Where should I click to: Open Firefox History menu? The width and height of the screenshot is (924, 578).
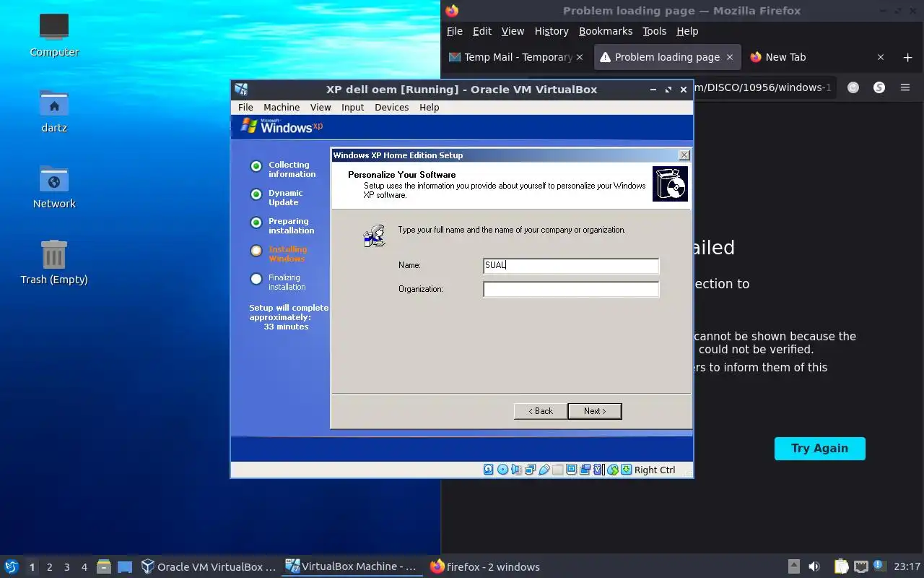[x=552, y=31]
